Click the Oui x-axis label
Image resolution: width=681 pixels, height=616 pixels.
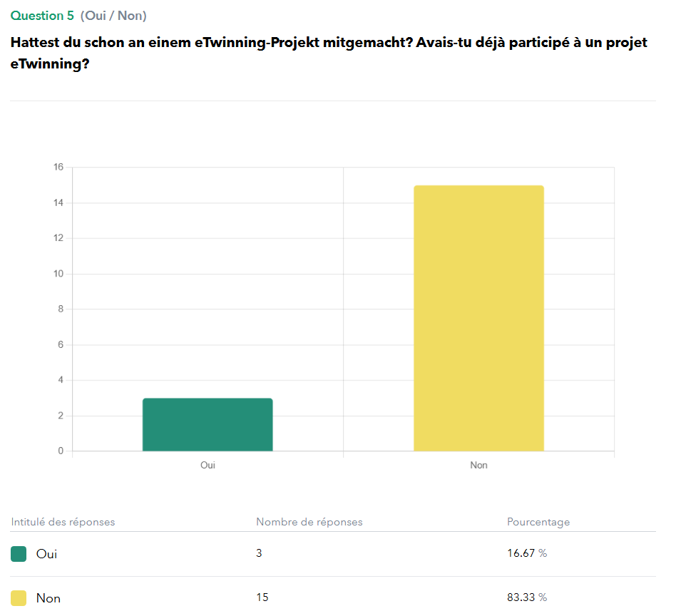click(x=208, y=465)
